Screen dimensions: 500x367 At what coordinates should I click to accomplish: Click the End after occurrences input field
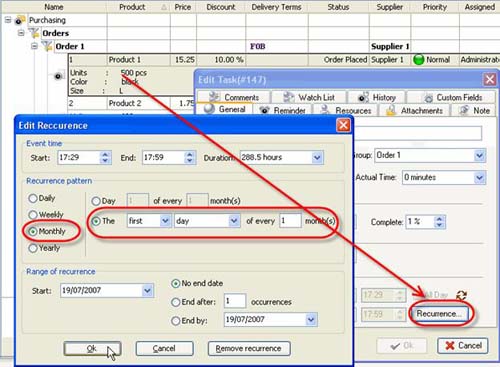click(x=235, y=301)
